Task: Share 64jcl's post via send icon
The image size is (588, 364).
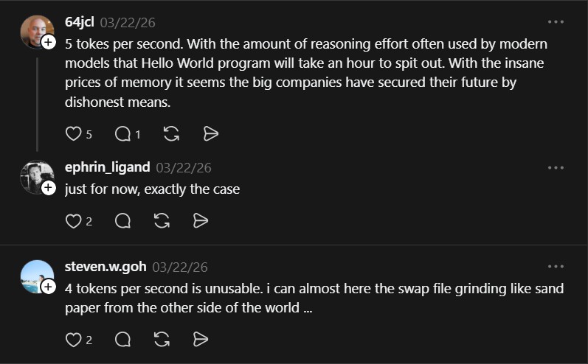Action: (x=211, y=133)
